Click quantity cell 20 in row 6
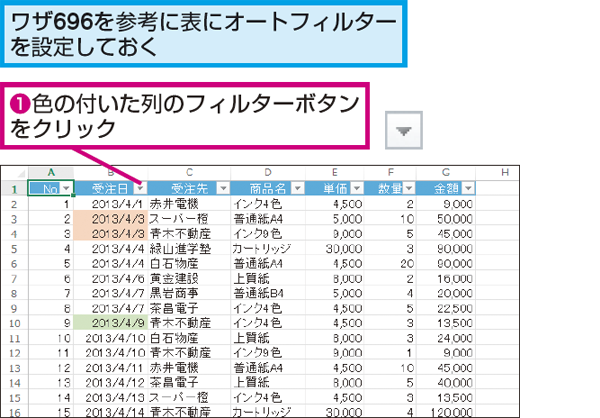Screen dimensions: 600x418 click(x=390, y=263)
